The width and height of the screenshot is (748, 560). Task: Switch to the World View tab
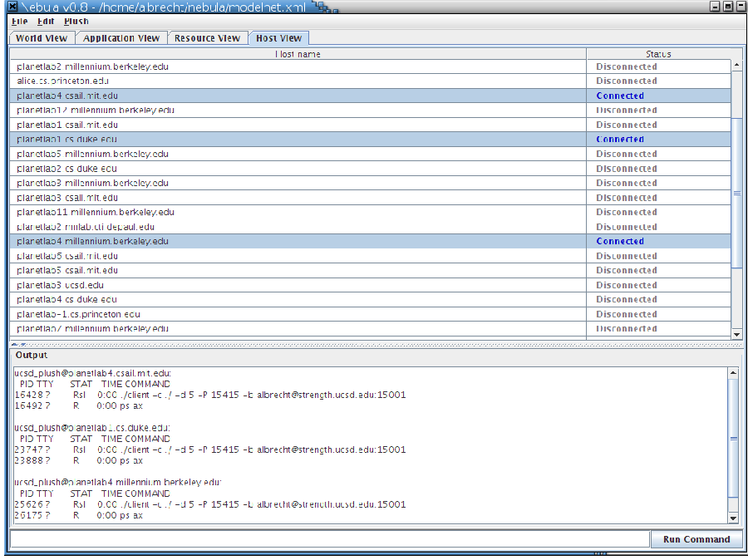click(x=42, y=38)
